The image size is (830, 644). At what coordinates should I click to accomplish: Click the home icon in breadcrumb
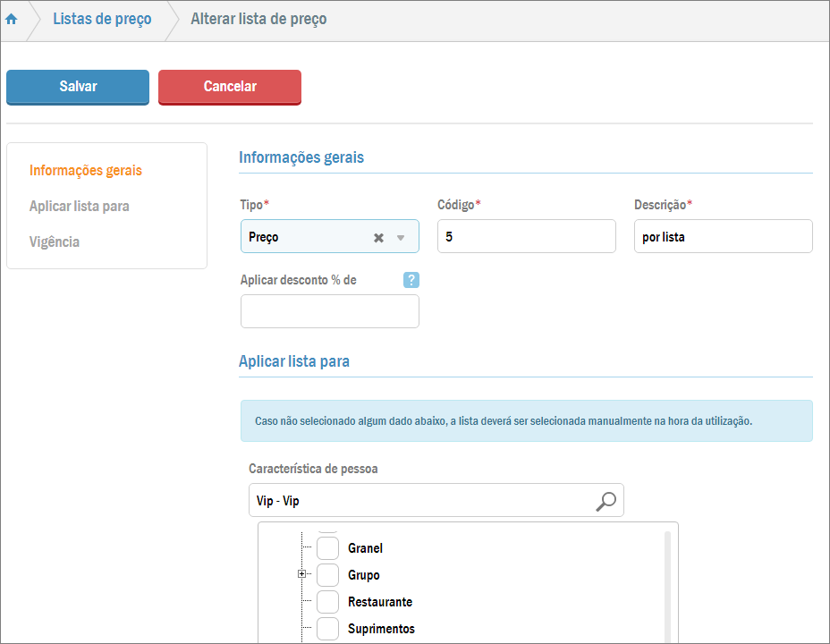click(x=12, y=20)
